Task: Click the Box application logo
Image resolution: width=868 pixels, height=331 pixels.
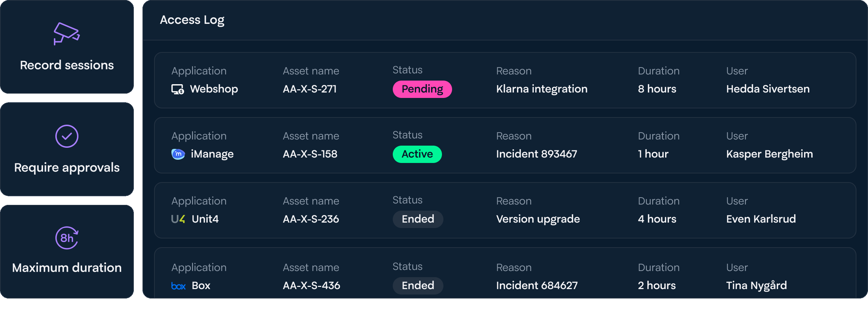Action: [178, 285]
